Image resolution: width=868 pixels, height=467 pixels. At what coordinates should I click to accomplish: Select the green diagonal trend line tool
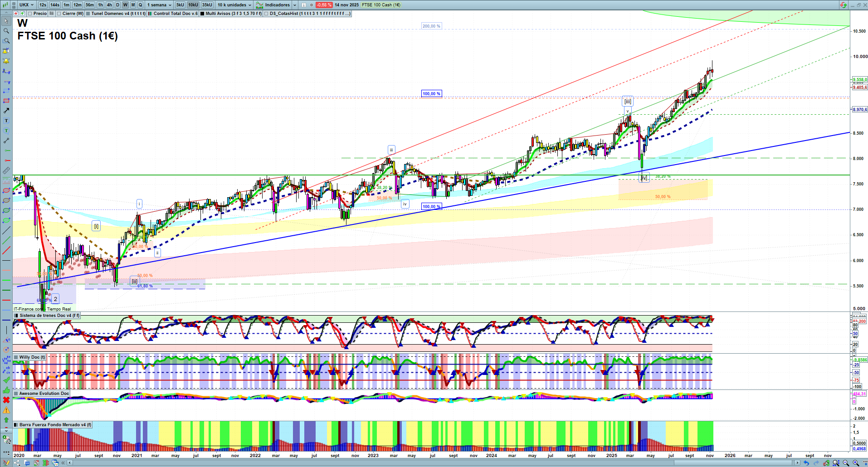coord(6,240)
